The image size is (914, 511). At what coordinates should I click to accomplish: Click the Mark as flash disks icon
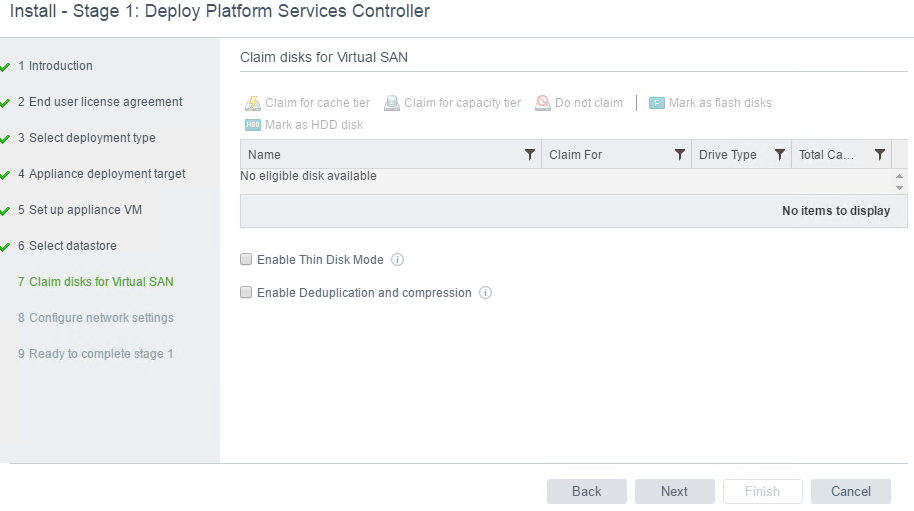657,103
